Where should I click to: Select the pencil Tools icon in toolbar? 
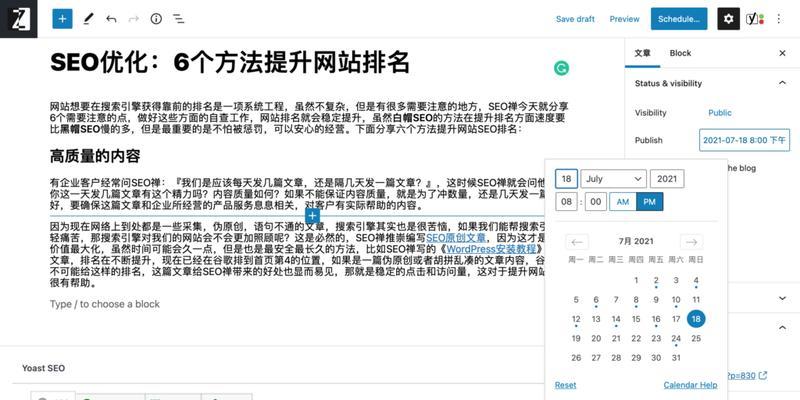(88, 18)
